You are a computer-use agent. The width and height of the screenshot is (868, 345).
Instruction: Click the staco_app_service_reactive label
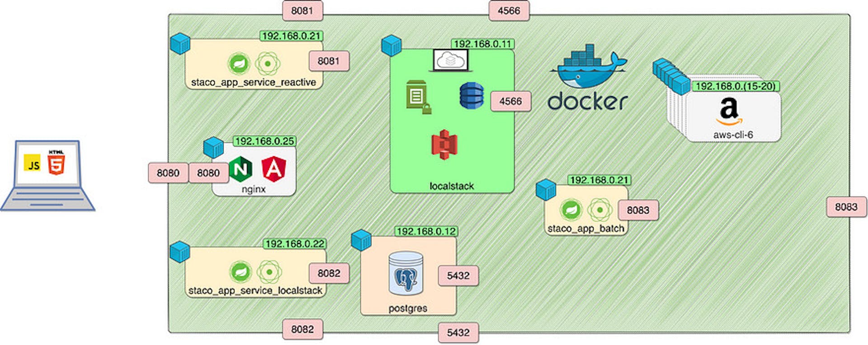coord(254,82)
